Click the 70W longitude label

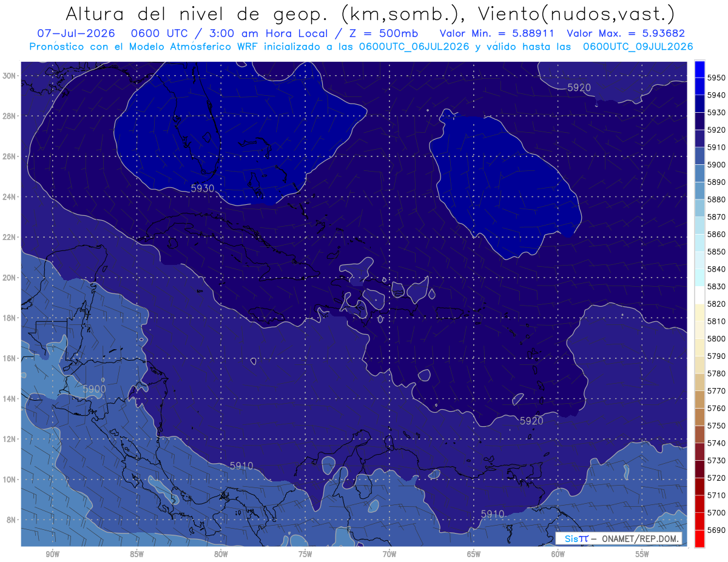click(389, 554)
